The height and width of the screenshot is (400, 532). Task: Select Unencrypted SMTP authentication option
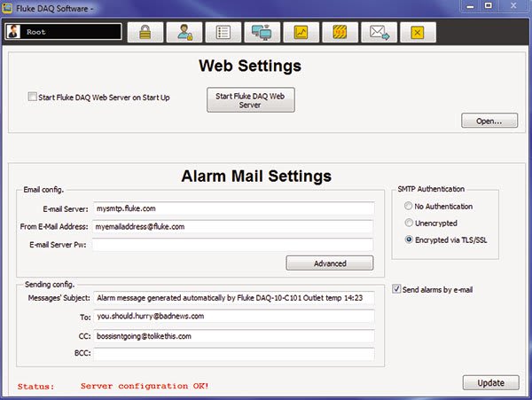point(409,223)
